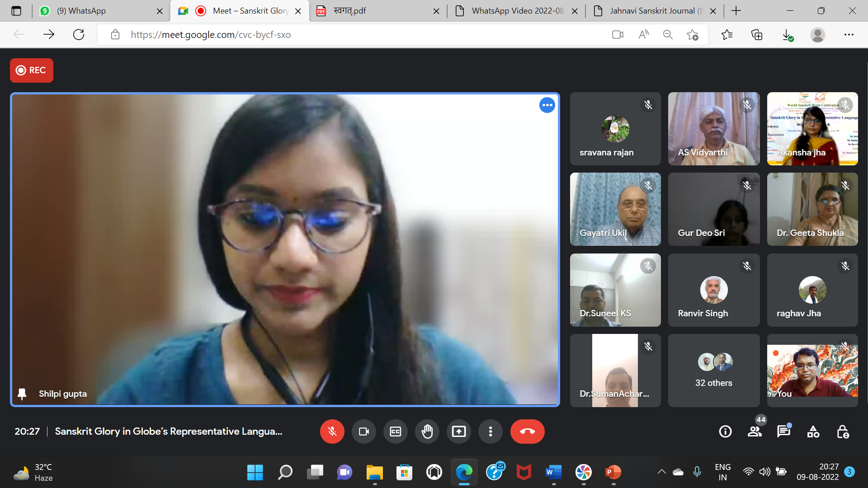The image size is (868, 488).
Task: Open PowerPoint from the taskbar
Action: point(613,472)
